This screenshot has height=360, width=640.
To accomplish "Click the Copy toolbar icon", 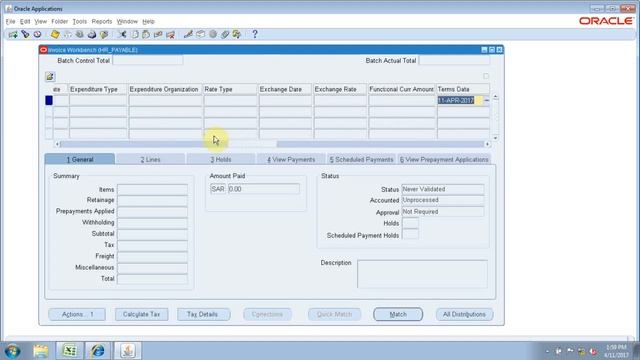I will tap(135, 35).
